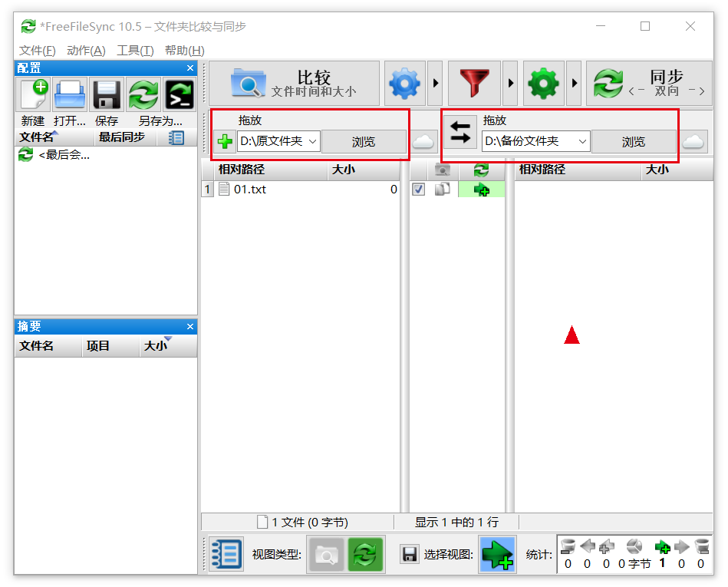Click row number 1 header
This screenshot has height=587, width=728.
[207, 190]
